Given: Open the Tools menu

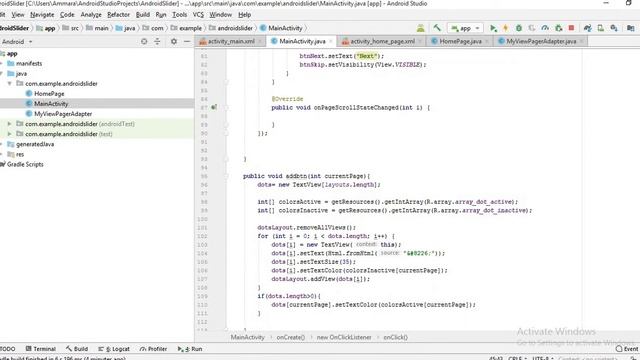Looking at the screenshot, I should [x=179, y=15].
